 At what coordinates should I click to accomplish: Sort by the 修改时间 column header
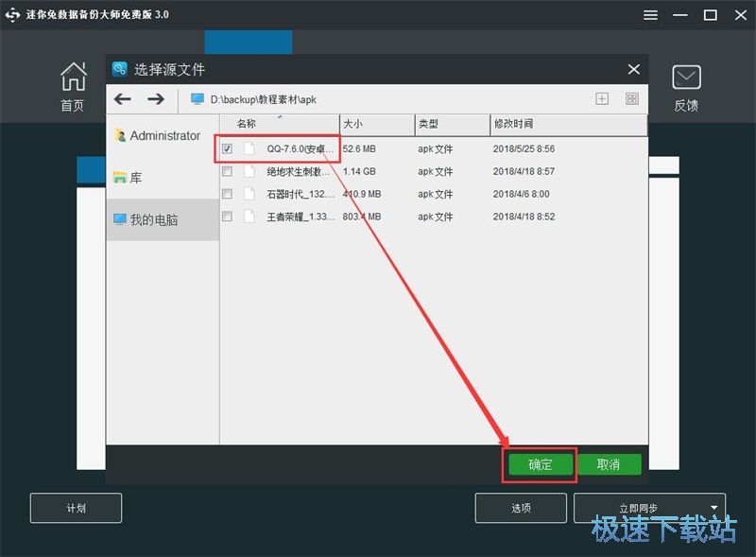click(569, 125)
